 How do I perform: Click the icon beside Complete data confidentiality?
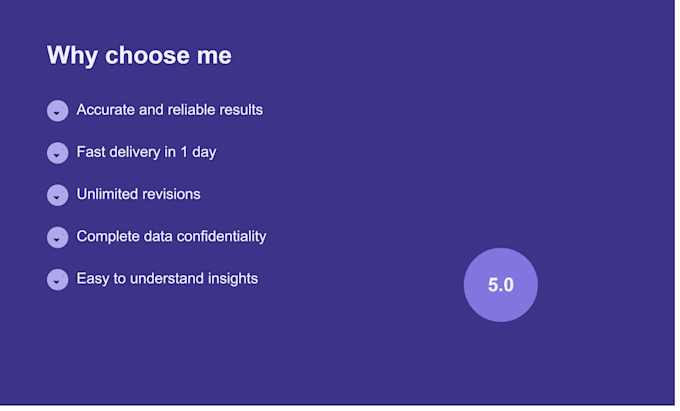58,238
